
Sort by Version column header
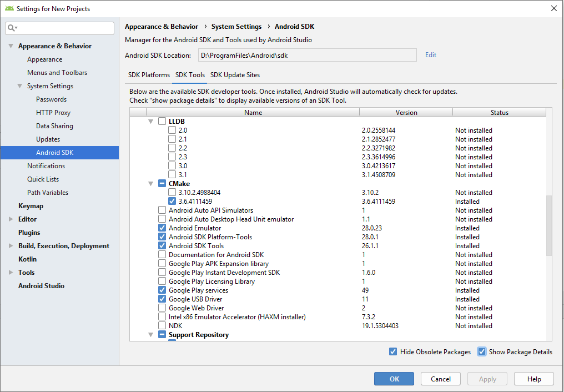tap(406, 113)
